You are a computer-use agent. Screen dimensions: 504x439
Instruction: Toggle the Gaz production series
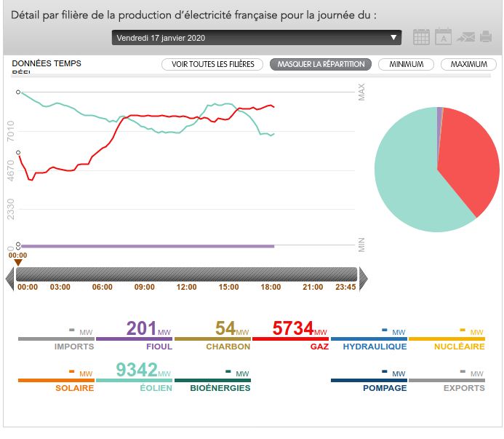[290, 336]
